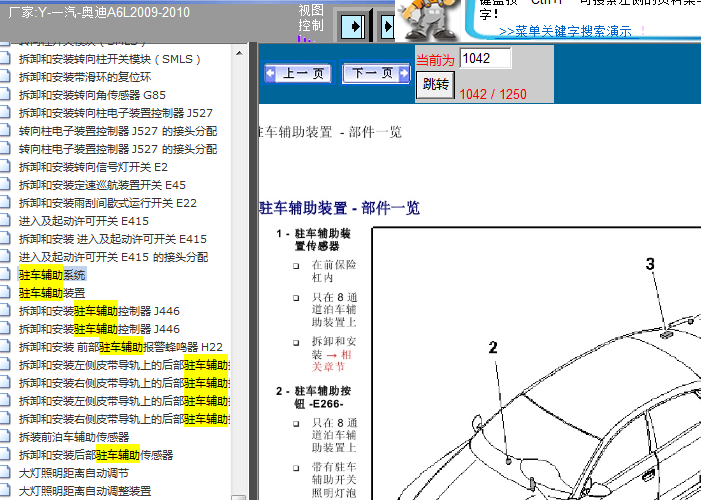Click the mechanic mascot image in header
The height and width of the screenshot is (500, 701).
[428, 19]
